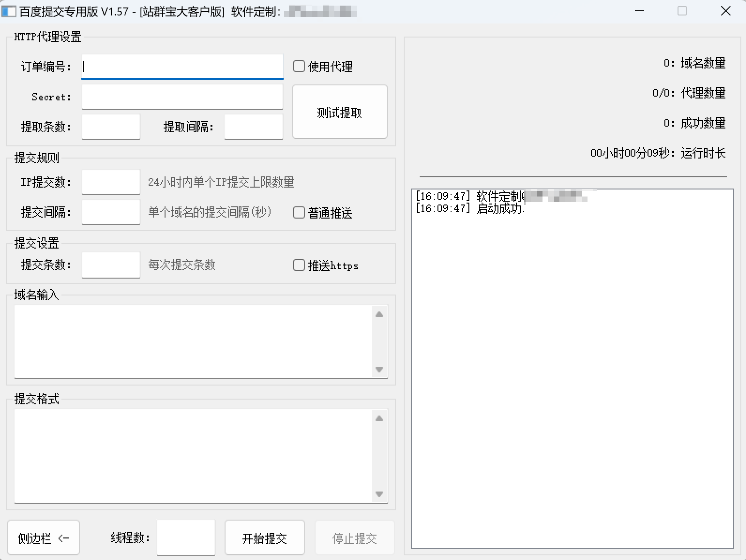This screenshot has height=560, width=746.
Task: Focus the 订单编号 input field
Action: click(x=182, y=67)
